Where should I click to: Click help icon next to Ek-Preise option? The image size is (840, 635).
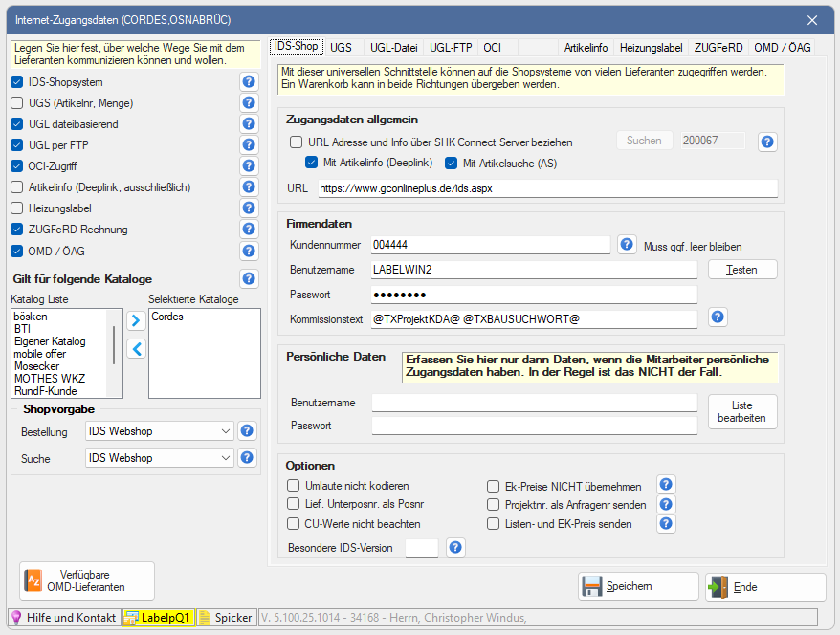(x=667, y=486)
